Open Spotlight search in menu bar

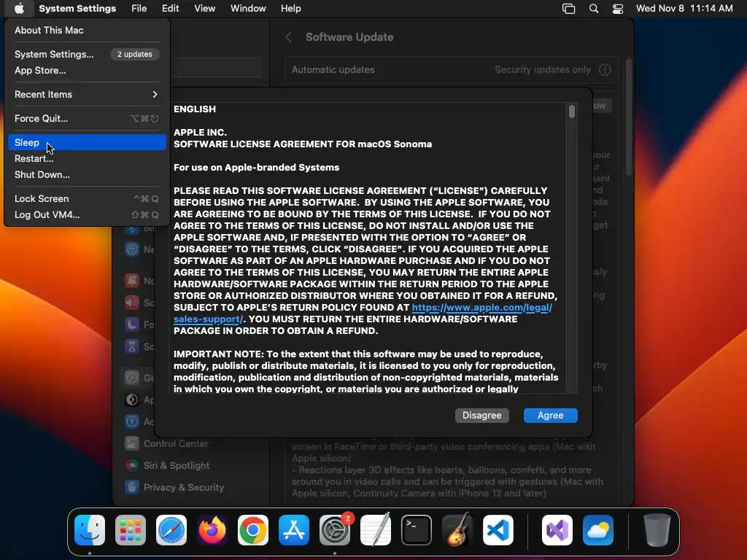594,9
